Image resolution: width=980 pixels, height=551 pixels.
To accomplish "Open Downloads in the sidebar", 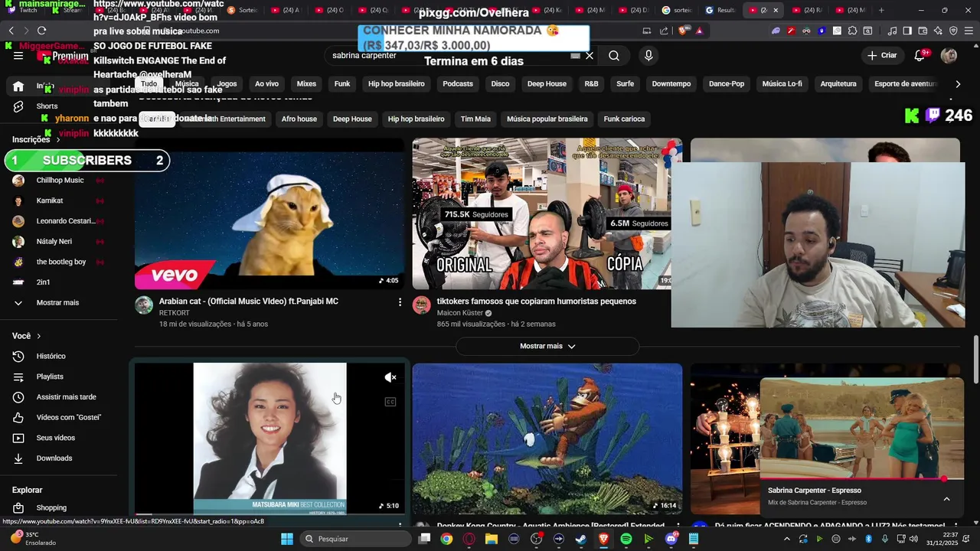I will pyautogui.click(x=54, y=458).
